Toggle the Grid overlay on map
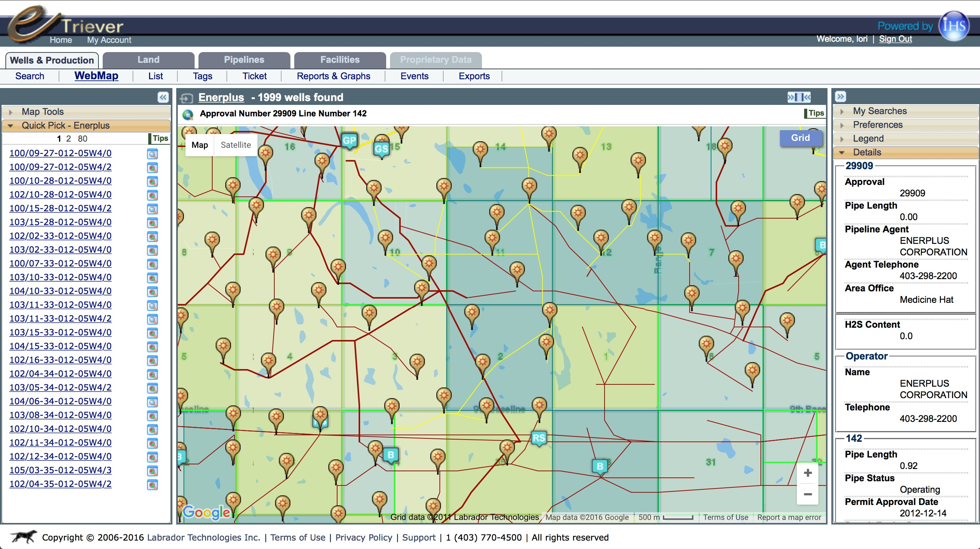Image resolution: width=980 pixels, height=549 pixels. pos(800,138)
